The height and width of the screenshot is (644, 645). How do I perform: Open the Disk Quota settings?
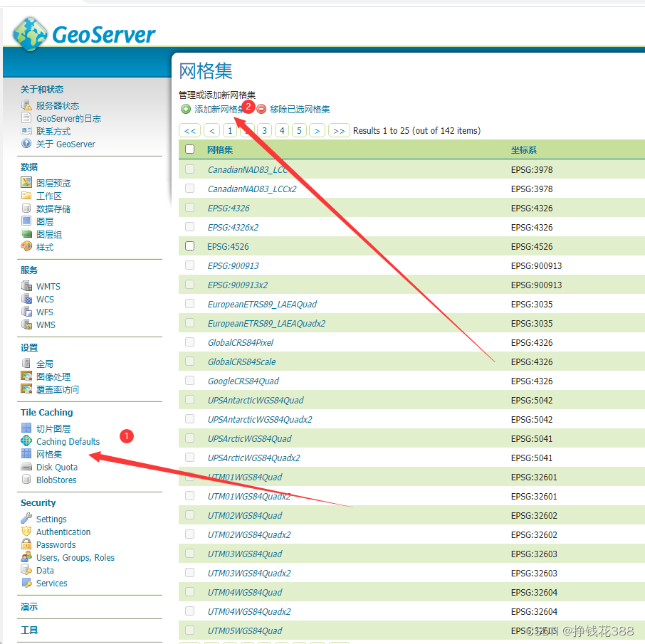click(56, 467)
